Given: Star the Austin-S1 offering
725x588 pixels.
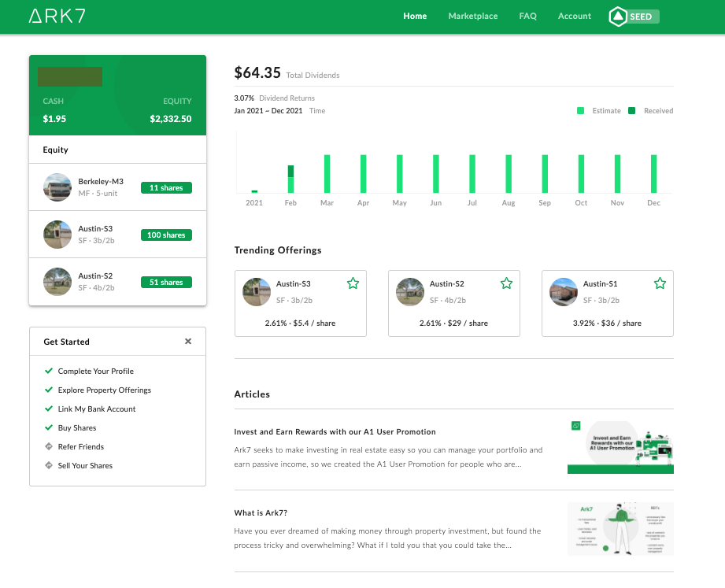Looking at the screenshot, I should tap(660, 283).
